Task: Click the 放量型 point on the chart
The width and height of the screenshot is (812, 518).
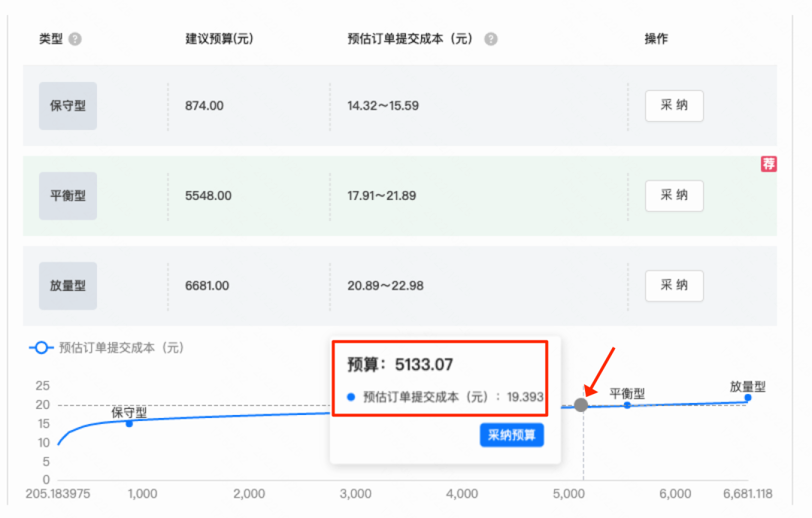Action: click(x=748, y=398)
